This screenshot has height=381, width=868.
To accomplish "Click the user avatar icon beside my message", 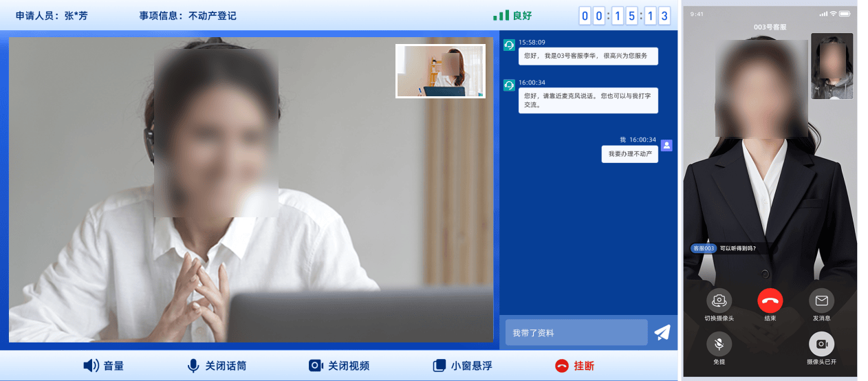I will pos(666,145).
